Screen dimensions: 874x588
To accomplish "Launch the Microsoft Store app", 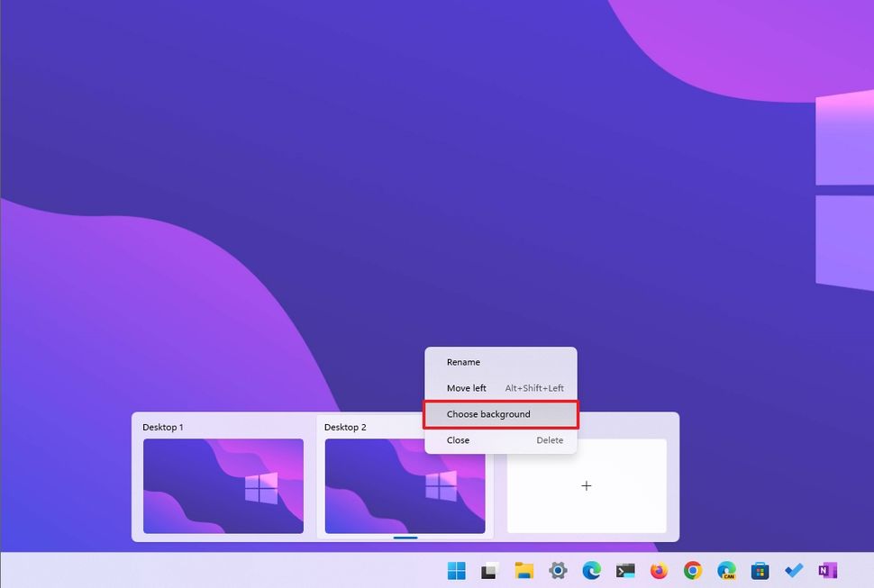I will (x=760, y=570).
